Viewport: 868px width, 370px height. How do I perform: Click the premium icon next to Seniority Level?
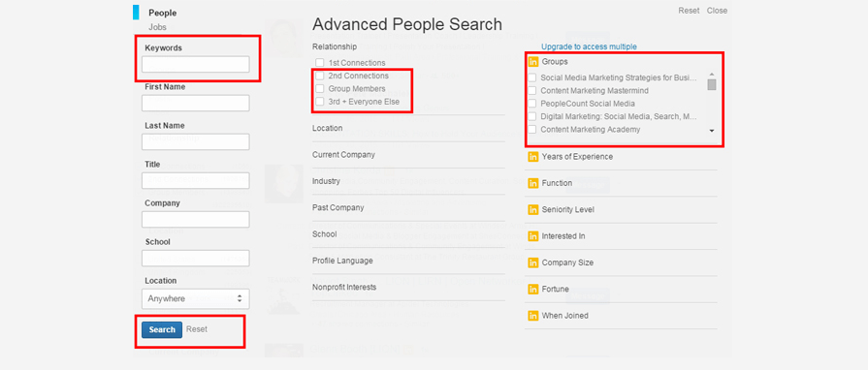point(533,209)
